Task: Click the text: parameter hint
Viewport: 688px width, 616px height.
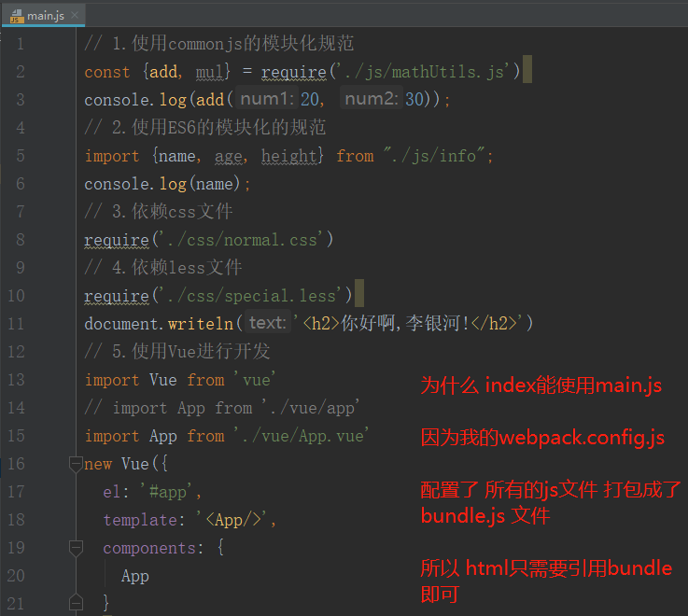Action: pos(267,323)
